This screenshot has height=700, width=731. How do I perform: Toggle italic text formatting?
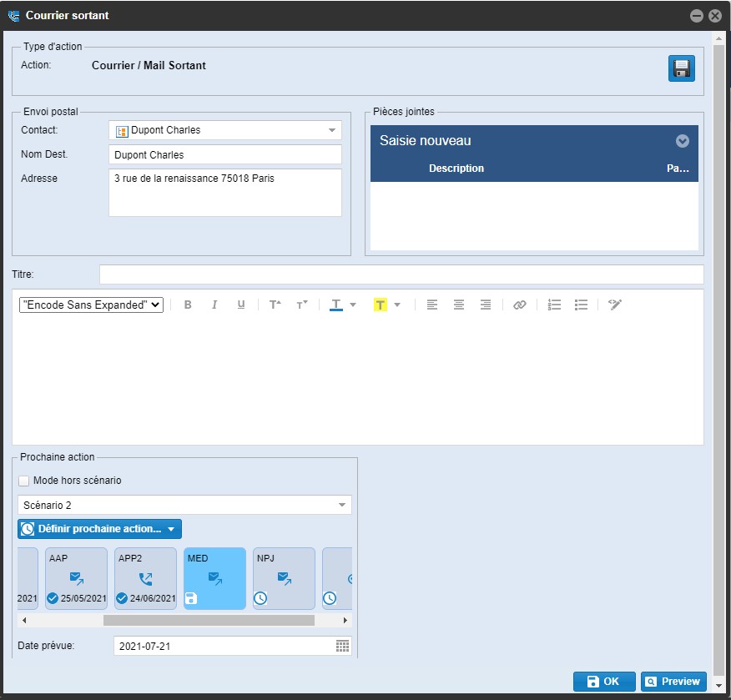pyautogui.click(x=214, y=305)
